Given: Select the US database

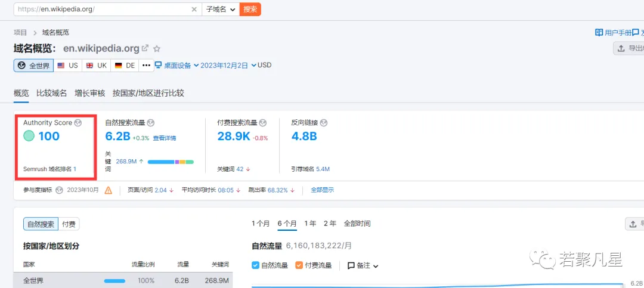Looking at the screenshot, I should (x=68, y=66).
